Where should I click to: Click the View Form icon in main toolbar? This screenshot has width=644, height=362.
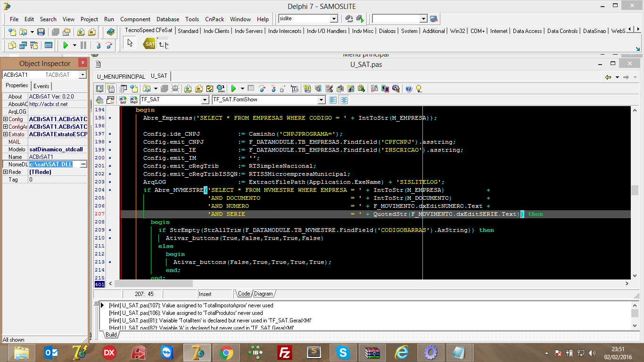[23, 45]
